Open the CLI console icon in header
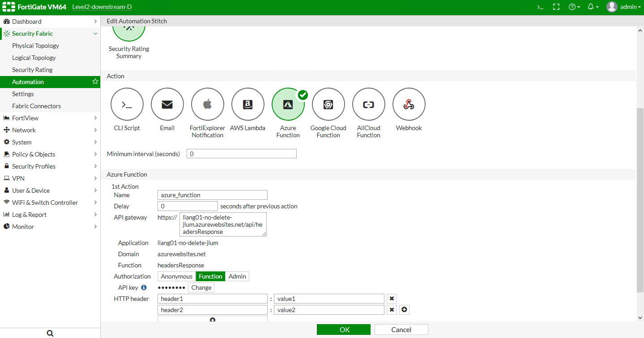This screenshot has width=644, height=338. pos(541,7)
